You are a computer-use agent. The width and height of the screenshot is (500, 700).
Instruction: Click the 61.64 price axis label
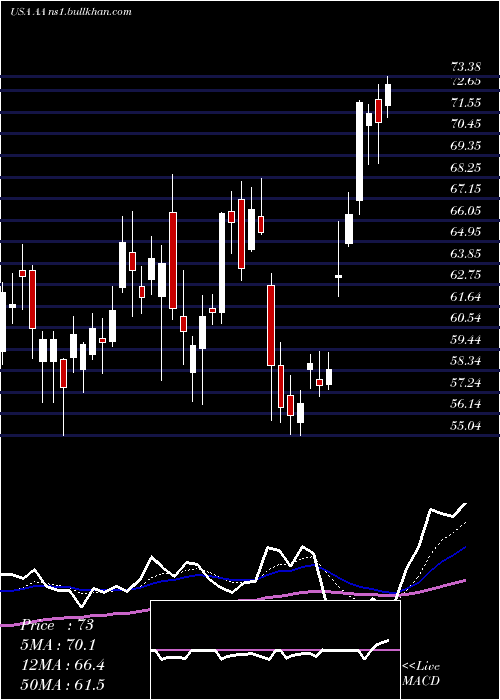[466, 296]
